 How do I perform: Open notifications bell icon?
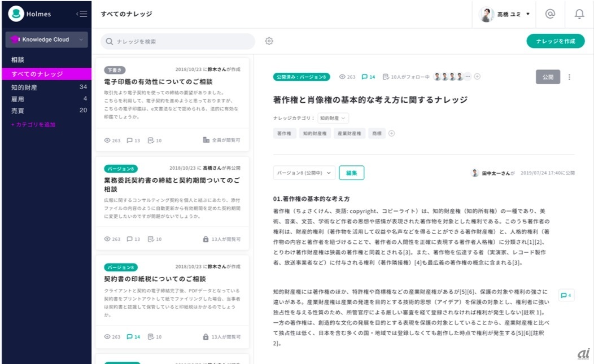click(x=579, y=14)
